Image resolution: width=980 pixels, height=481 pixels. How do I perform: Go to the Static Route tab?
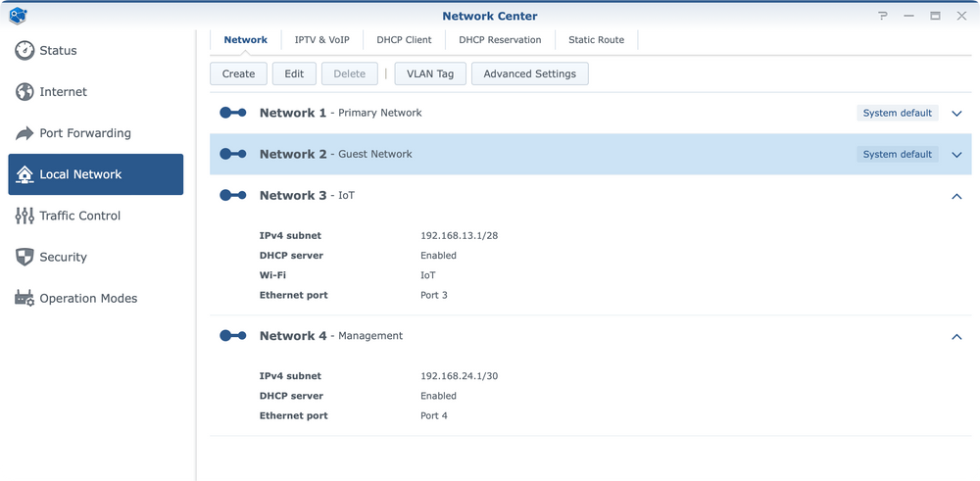pos(596,40)
